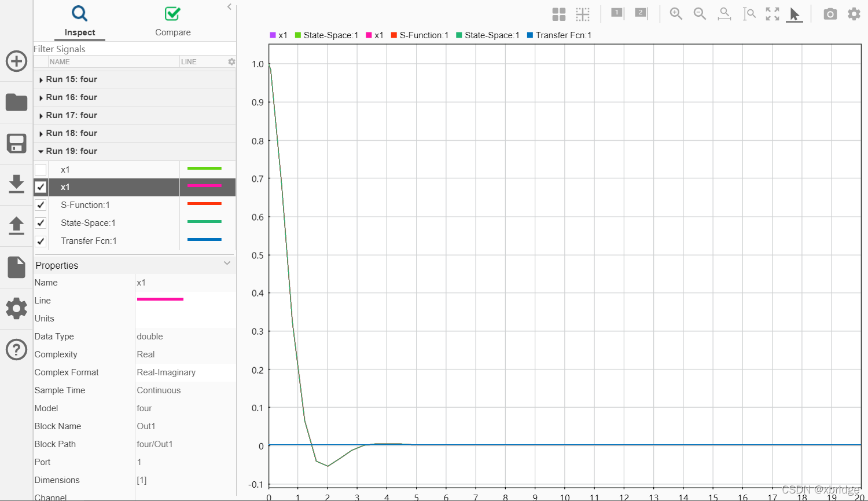Click the Dimensions value [1]
Image resolution: width=868 pixels, height=501 pixels.
tap(142, 480)
